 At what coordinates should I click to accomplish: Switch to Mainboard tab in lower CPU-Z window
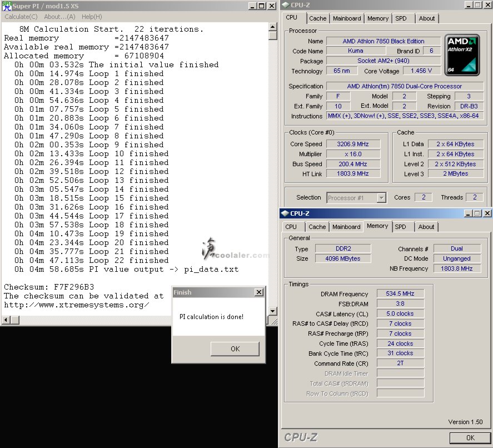click(x=346, y=227)
